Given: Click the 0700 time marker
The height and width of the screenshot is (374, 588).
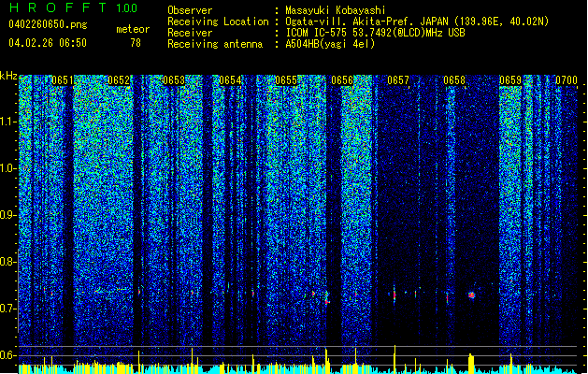Looking at the screenshot, I should (566, 80).
